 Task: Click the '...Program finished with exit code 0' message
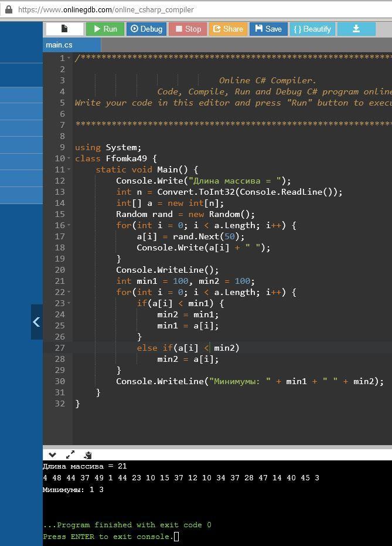pyautogui.click(x=127, y=525)
